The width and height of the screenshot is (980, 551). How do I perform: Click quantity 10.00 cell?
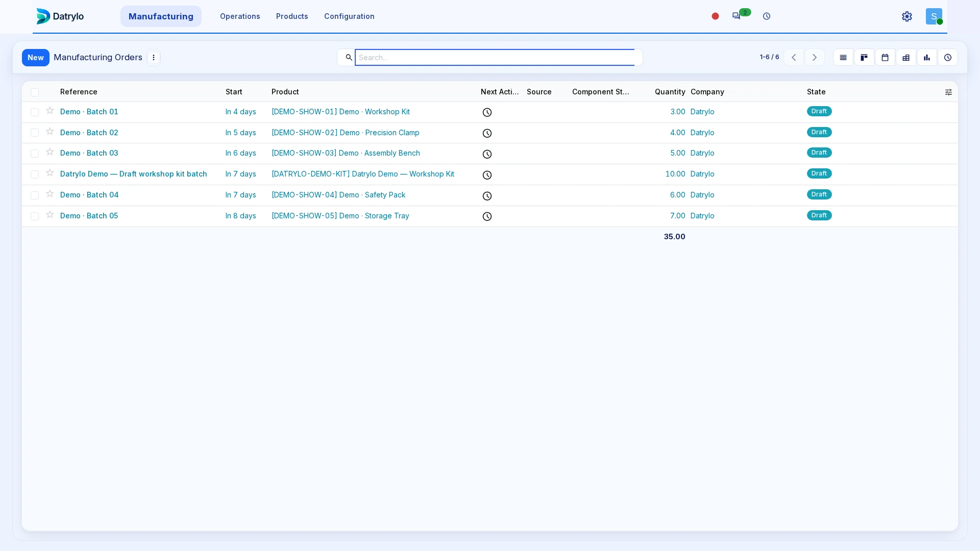[675, 174]
